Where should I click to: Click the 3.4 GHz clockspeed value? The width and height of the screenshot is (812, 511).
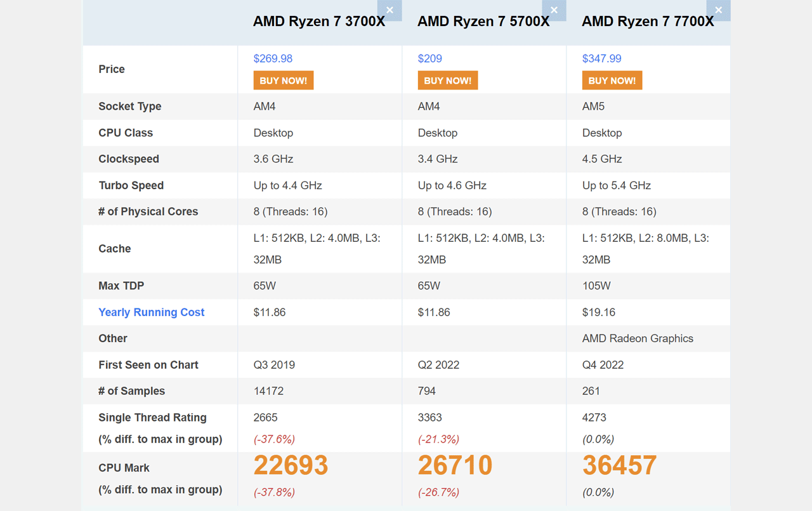[x=438, y=159]
